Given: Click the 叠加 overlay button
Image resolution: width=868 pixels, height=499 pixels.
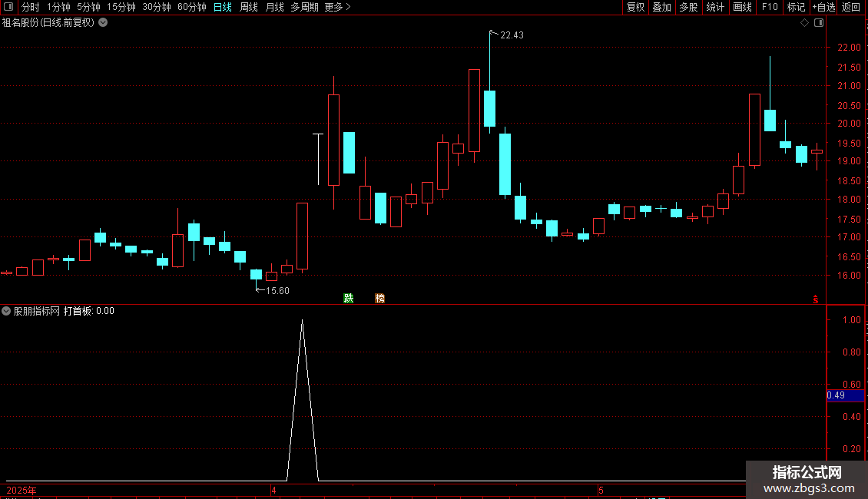Looking at the screenshot, I should pos(662,7).
